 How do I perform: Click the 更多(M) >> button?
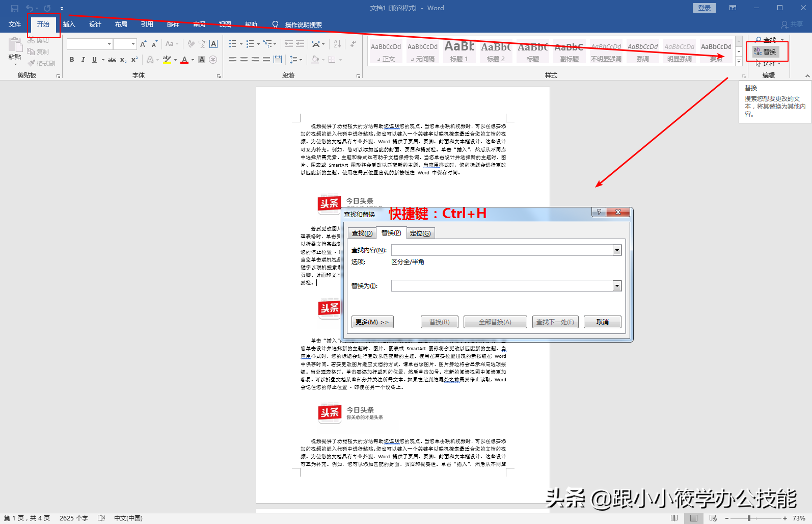point(372,322)
